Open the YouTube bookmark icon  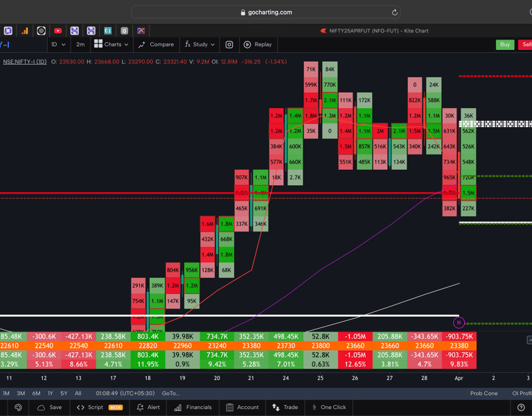[x=57, y=31]
